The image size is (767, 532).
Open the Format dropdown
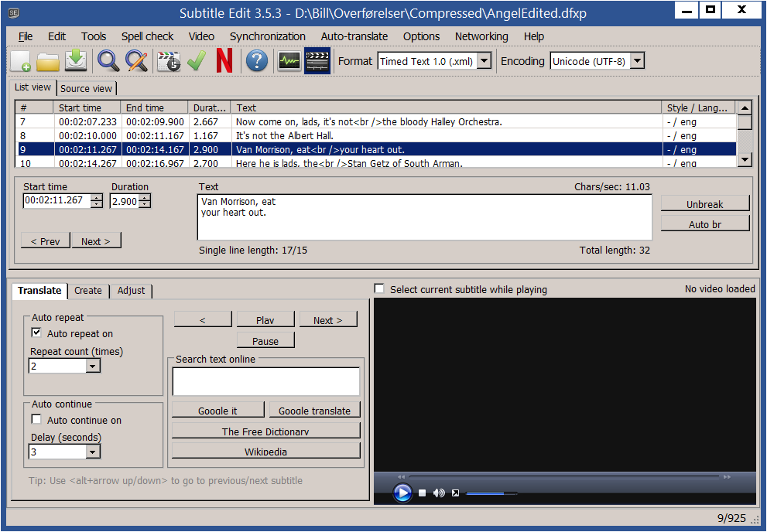point(484,61)
